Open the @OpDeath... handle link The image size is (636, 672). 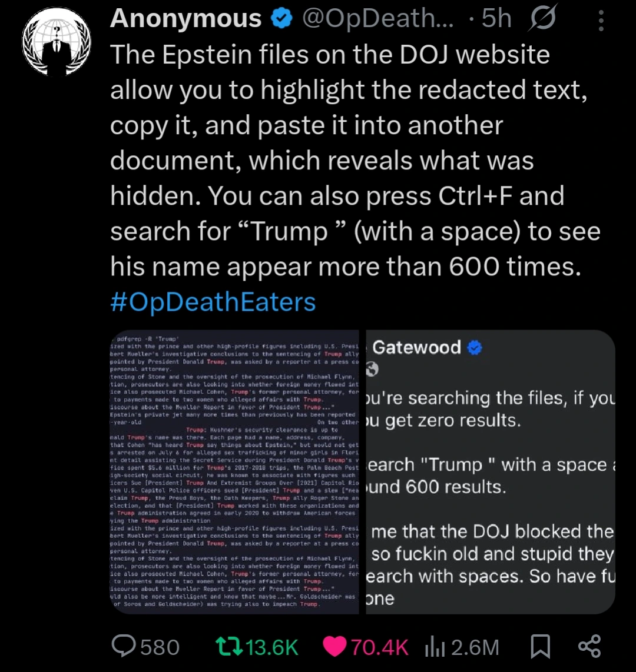pyautogui.click(x=377, y=19)
